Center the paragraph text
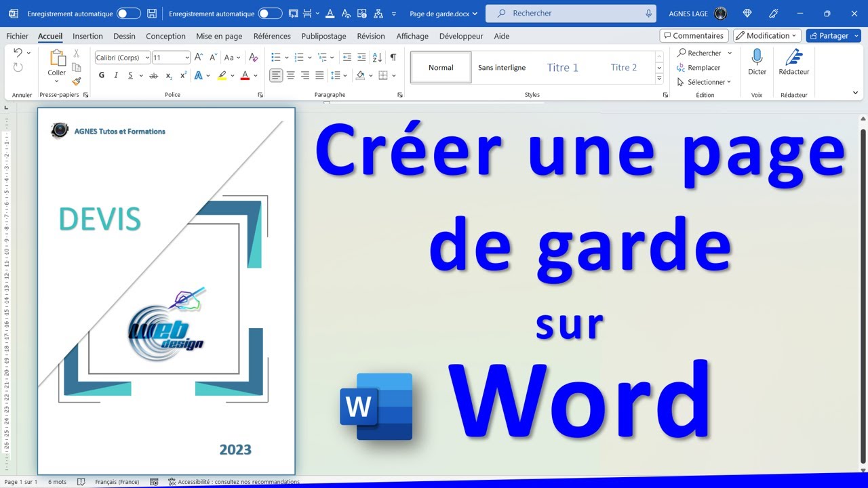Screen dimensions: 868x488 pyautogui.click(x=290, y=75)
